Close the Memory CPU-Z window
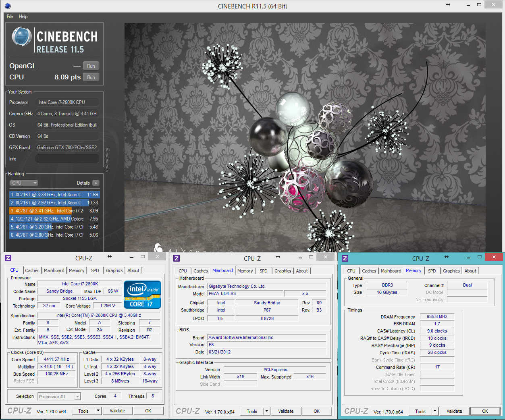Screen dimensions: 505x420 pos(494,257)
